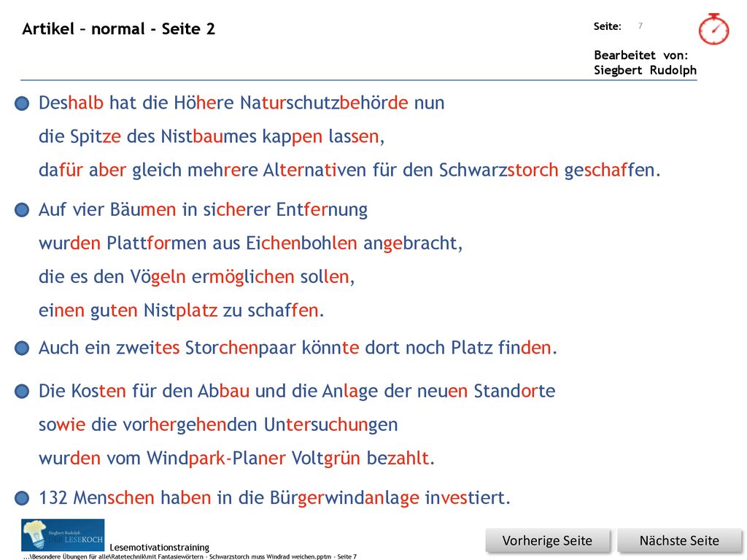The image size is (747, 560).
Task: Click the Lesekoch logo image
Action: pos(63,535)
